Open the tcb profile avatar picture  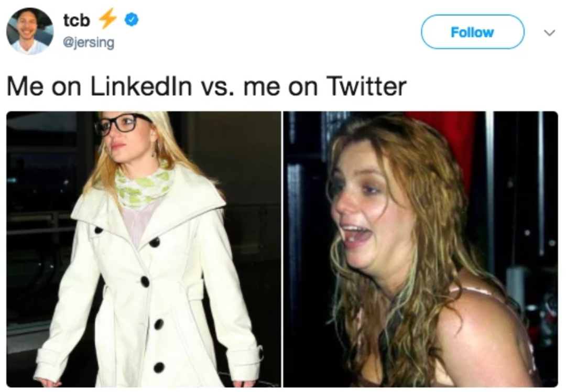pyautogui.click(x=30, y=31)
